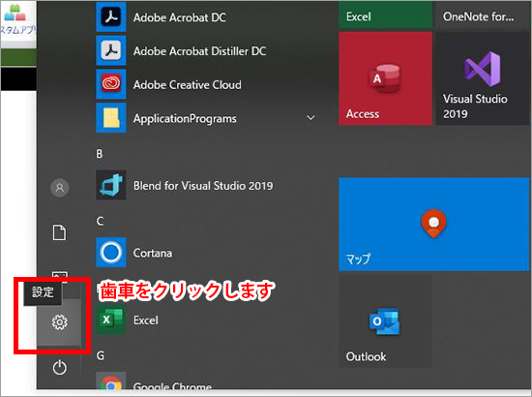Launch Blend for Visual Studio 2019 icon

coord(111,185)
